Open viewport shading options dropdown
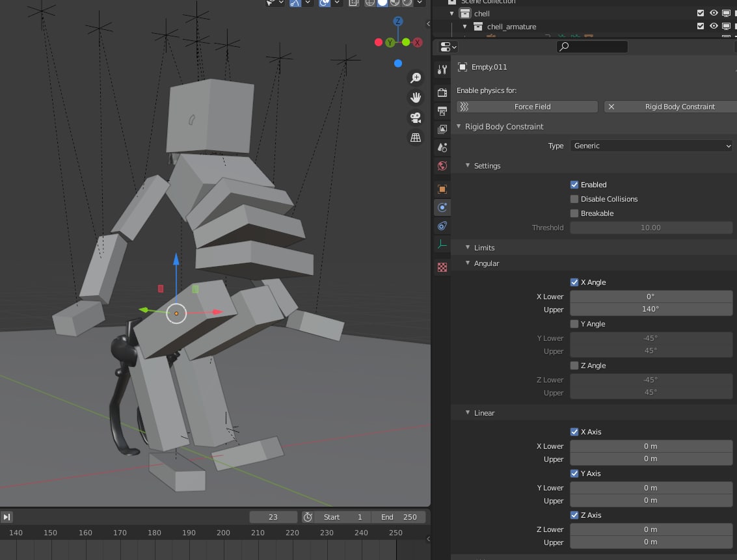This screenshot has width=737, height=560. click(x=420, y=3)
